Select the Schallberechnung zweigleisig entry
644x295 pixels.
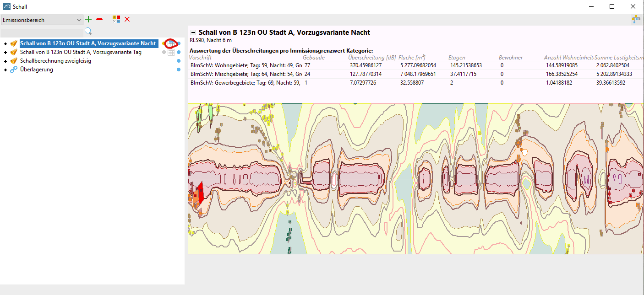(55, 61)
